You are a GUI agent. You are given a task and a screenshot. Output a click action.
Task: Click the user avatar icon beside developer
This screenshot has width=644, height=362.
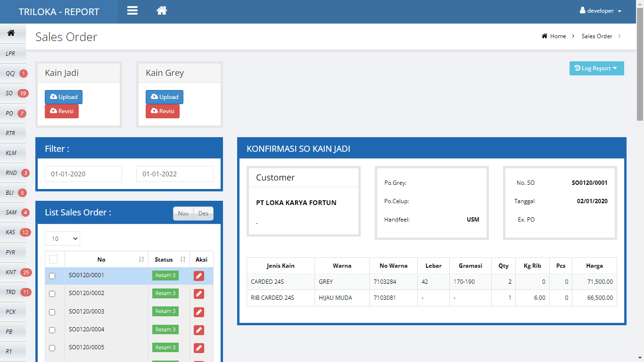(x=582, y=10)
